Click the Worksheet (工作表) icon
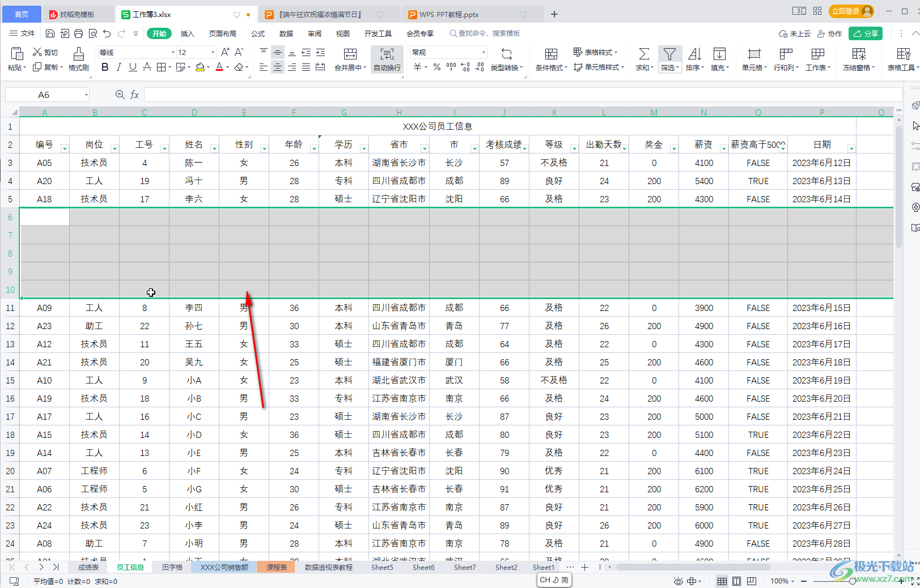920x588 pixels. pyautogui.click(x=817, y=54)
